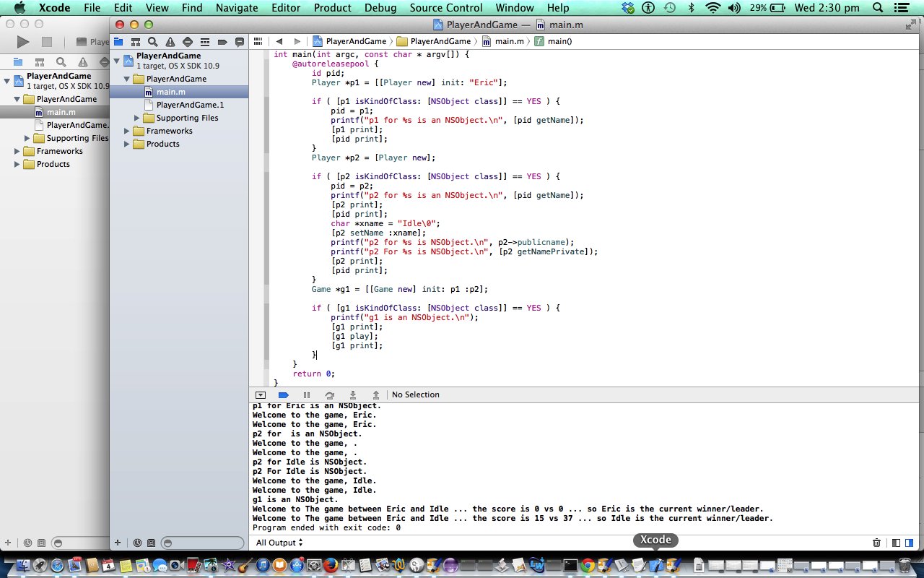The height and width of the screenshot is (578, 924).
Task: Open the Navigate menu
Action: (x=237, y=8)
